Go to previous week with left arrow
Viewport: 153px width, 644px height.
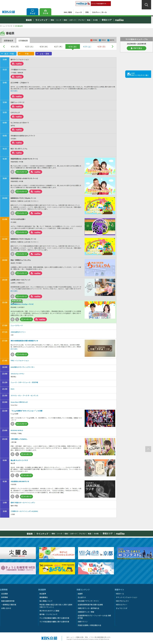(x=4, y=46)
